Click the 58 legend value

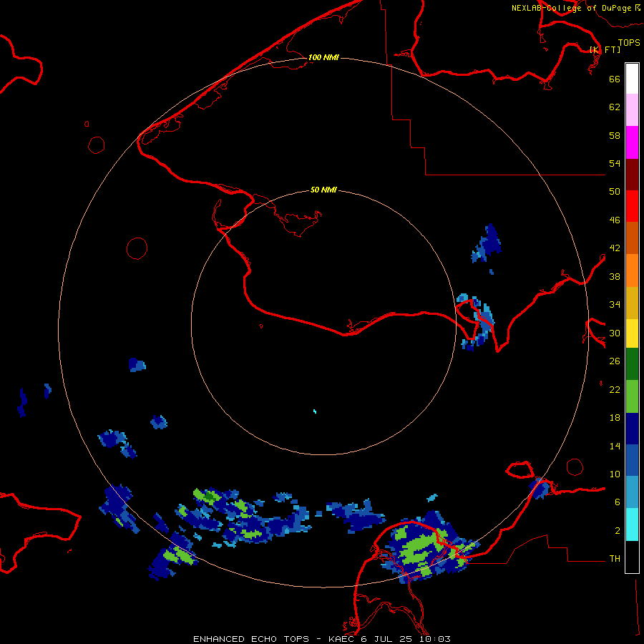[x=615, y=135]
